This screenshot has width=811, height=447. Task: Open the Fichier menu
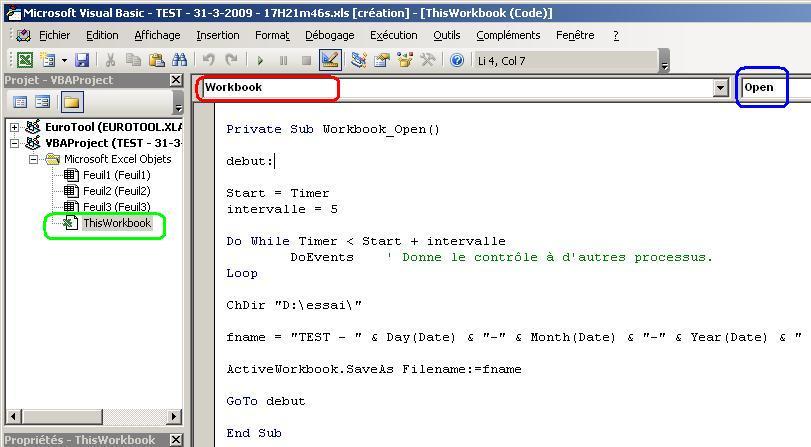(x=54, y=35)
